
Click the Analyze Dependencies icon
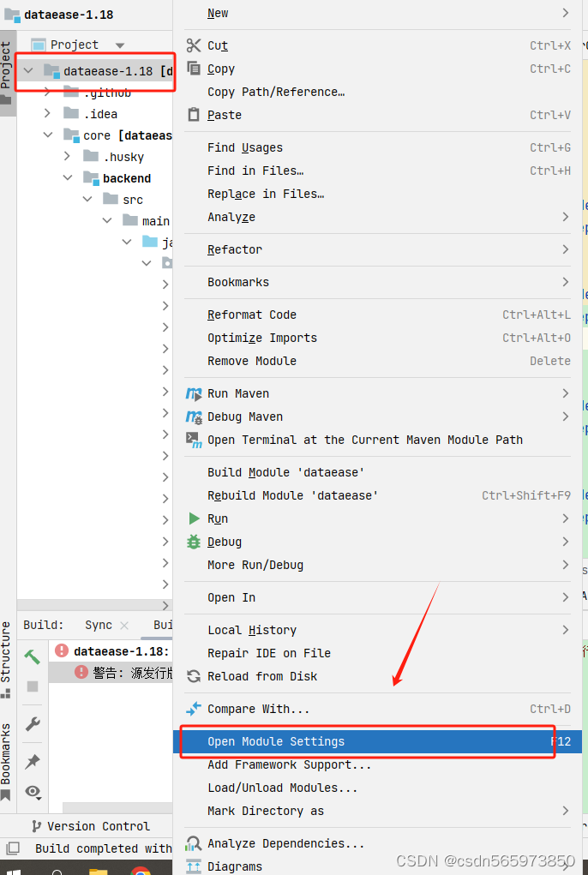click(x=194, y=843)
